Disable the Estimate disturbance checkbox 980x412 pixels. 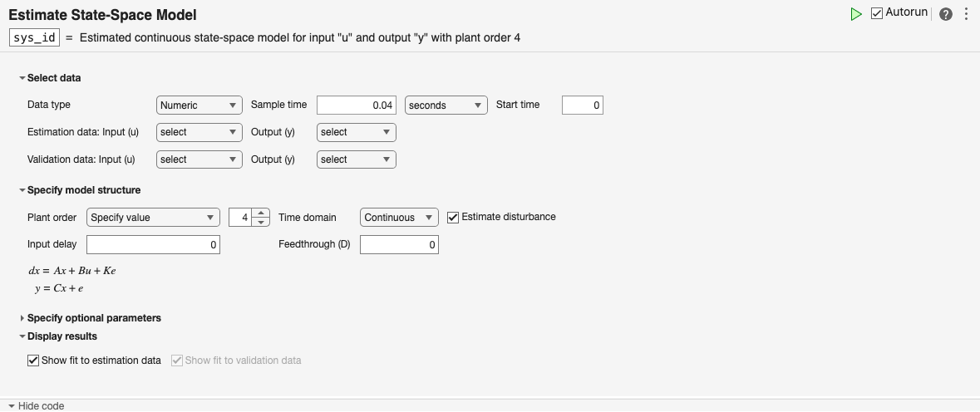[453, 217]
